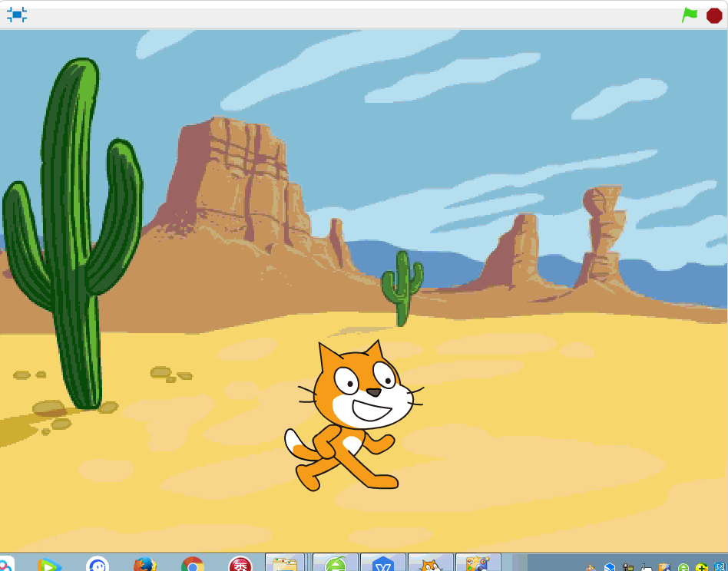Image resolution: width=728 pixels, height=571 pixels.
Task: Start the project with green flag
Action: (690, 15)
